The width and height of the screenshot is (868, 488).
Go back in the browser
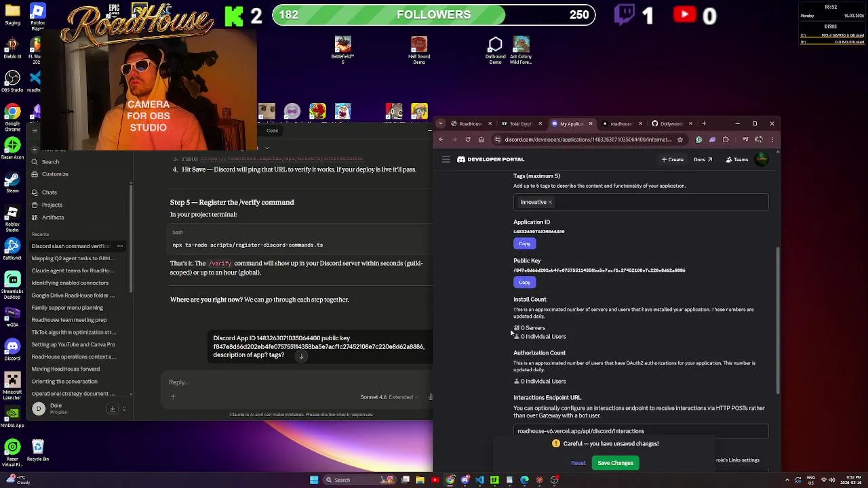(441, 140)
